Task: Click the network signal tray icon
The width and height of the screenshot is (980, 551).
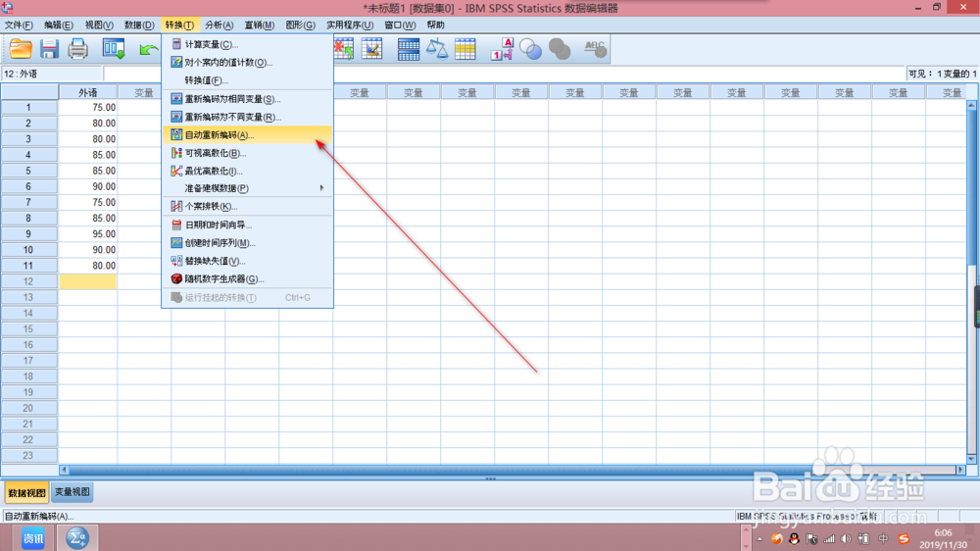Action: click(x=829, y=539)
